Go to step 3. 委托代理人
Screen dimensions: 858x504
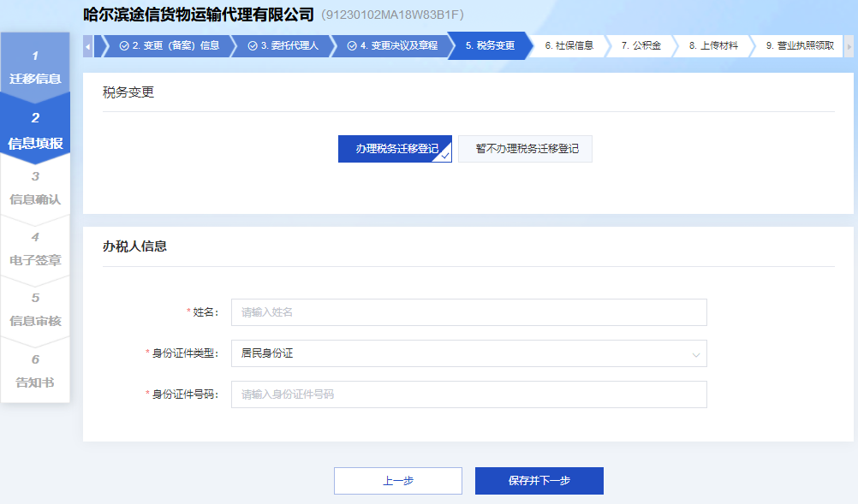[x=283, y=46]
